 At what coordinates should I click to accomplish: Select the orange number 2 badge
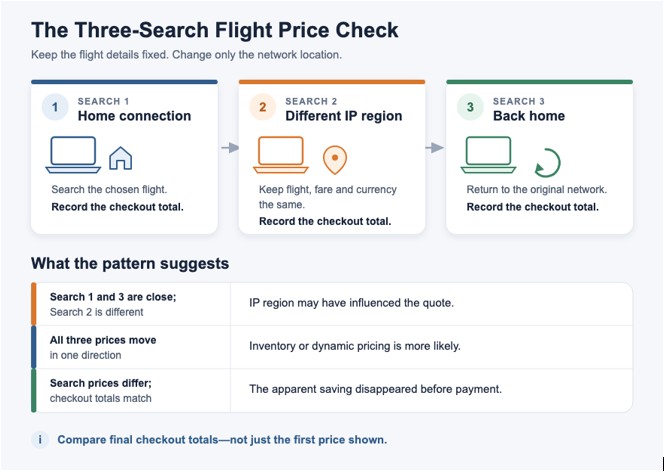pos(263,107)
